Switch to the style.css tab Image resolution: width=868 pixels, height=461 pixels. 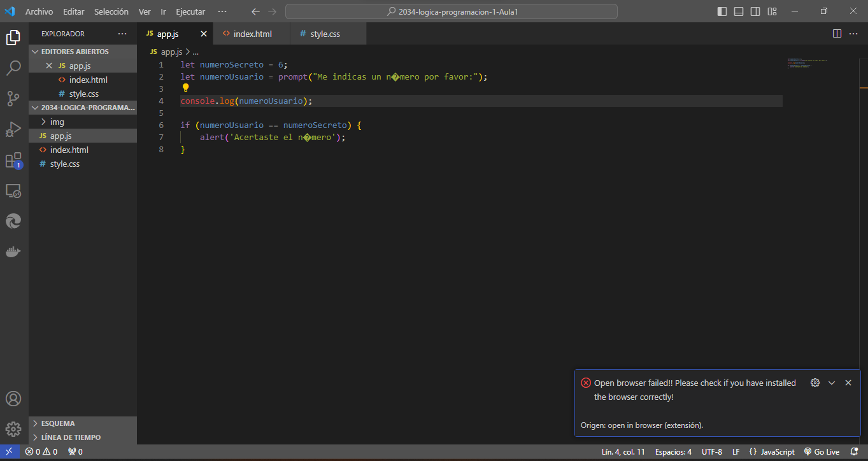[329, 34]
